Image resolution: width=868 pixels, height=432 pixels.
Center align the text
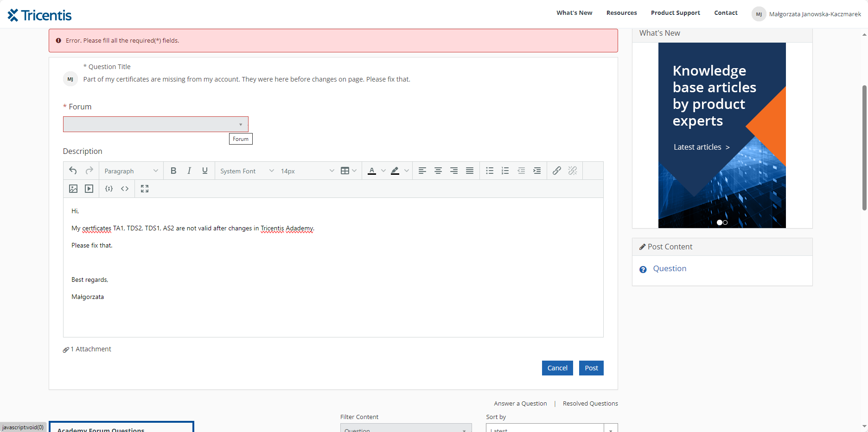pyautogui.click(x=438, y=171)
